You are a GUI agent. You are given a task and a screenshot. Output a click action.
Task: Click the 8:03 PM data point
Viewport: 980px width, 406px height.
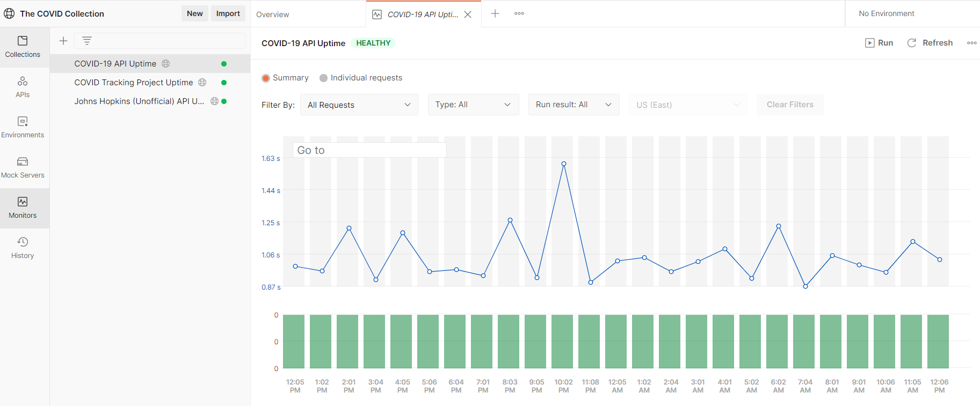[x=510, y=220]
